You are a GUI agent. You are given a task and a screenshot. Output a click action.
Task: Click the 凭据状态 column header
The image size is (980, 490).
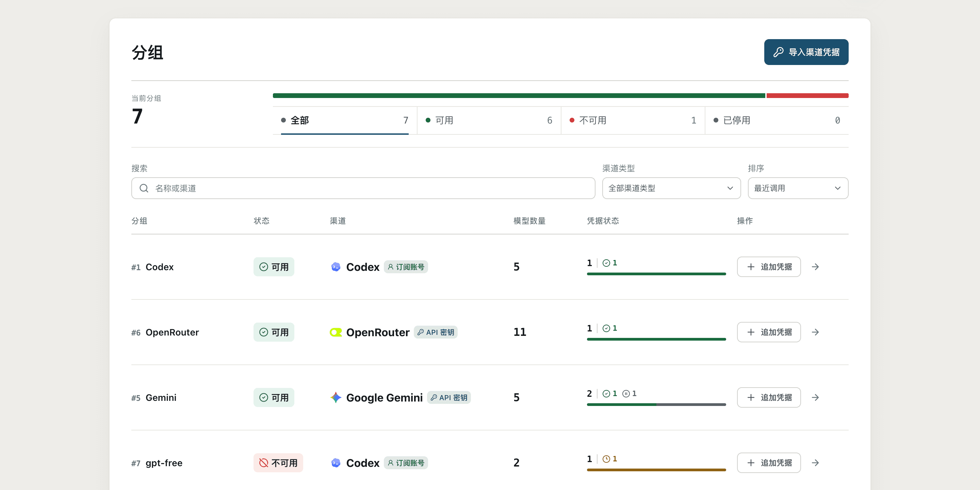click(x=603, y=221)
